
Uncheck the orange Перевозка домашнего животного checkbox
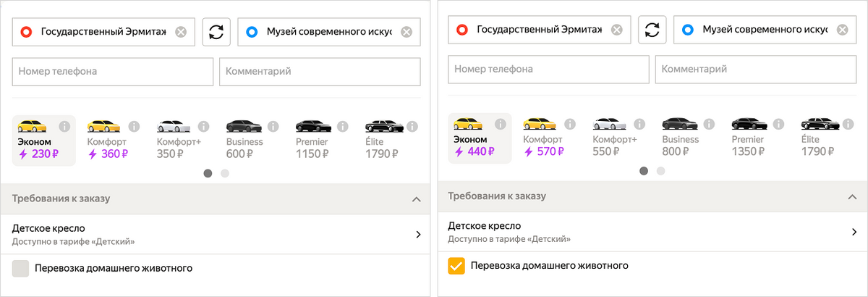pyautogui.click(x=456, y=266)
